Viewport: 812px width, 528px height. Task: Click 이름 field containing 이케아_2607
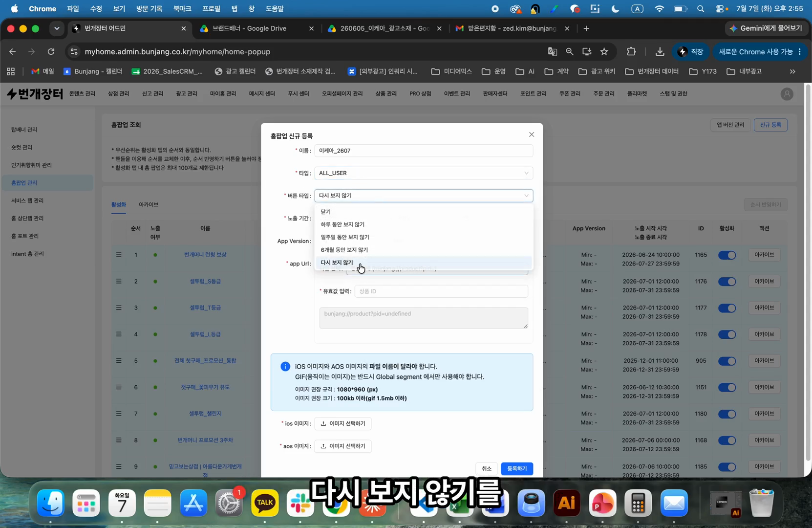click(424, 151)
